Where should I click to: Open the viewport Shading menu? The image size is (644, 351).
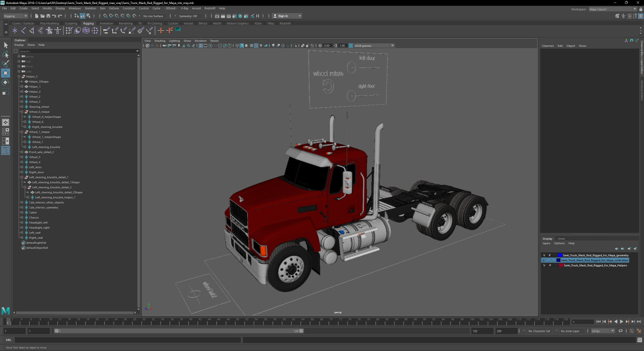(159, 41)
